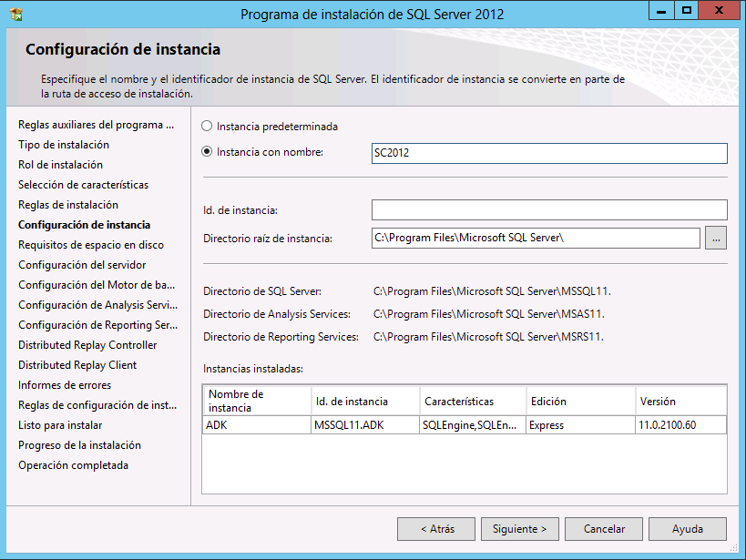Select the ADK instance name cell
The image size is (746, 560).
pyautogui.click(x=257, y=425)
